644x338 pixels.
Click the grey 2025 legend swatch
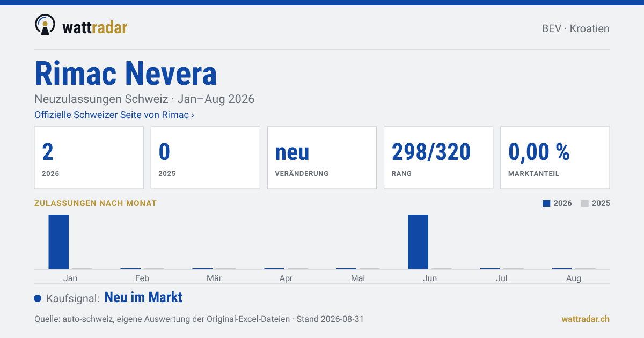click(585, 203)
